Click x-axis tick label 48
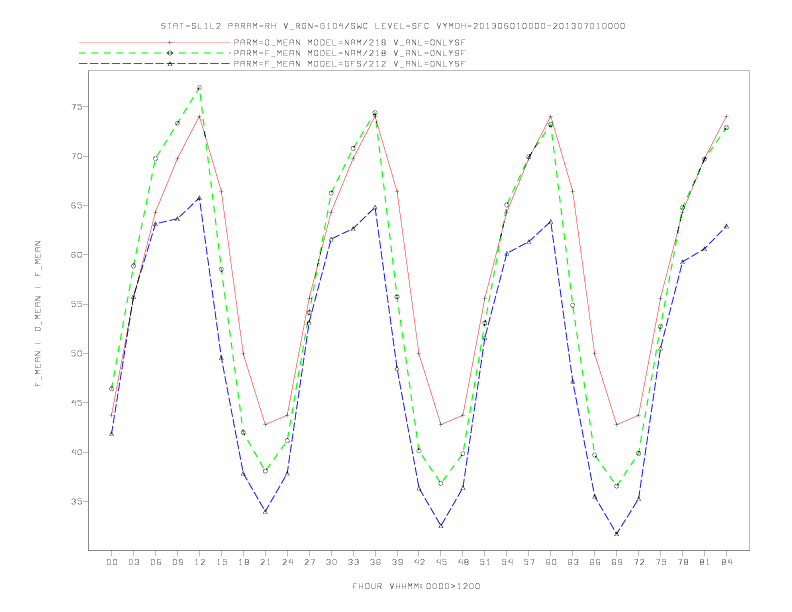792x612 pixels. 463,562
